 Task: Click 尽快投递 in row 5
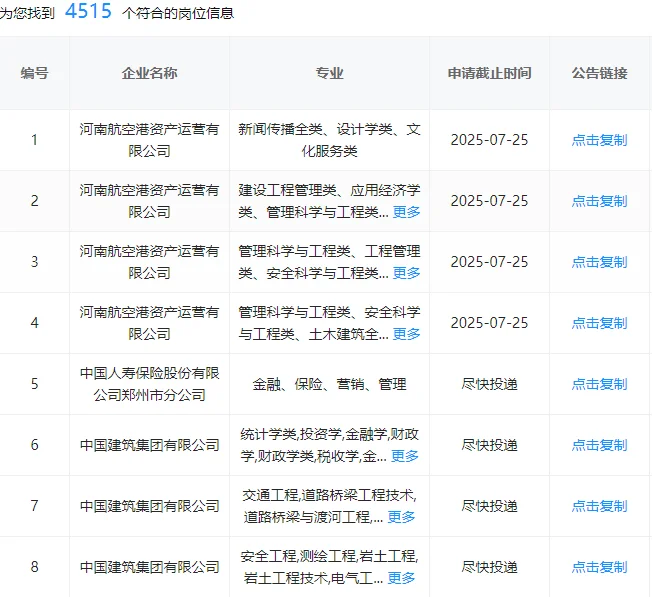tap(489, 384)
